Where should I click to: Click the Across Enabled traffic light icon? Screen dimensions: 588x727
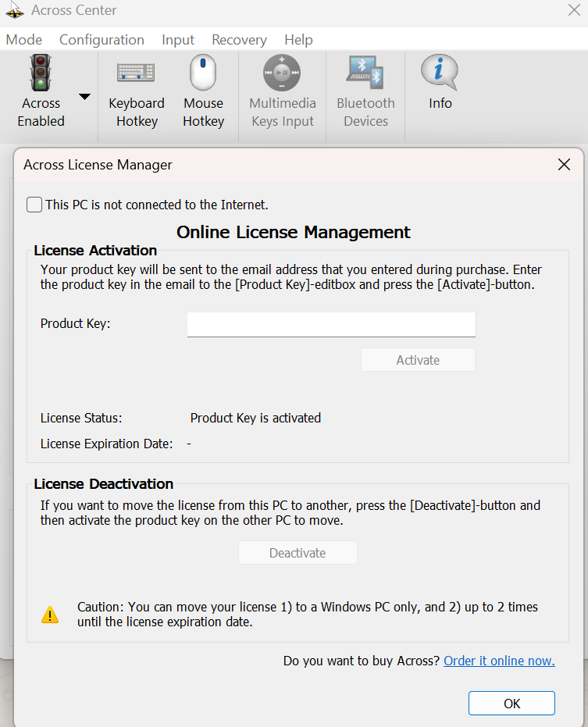pos(41,73)
